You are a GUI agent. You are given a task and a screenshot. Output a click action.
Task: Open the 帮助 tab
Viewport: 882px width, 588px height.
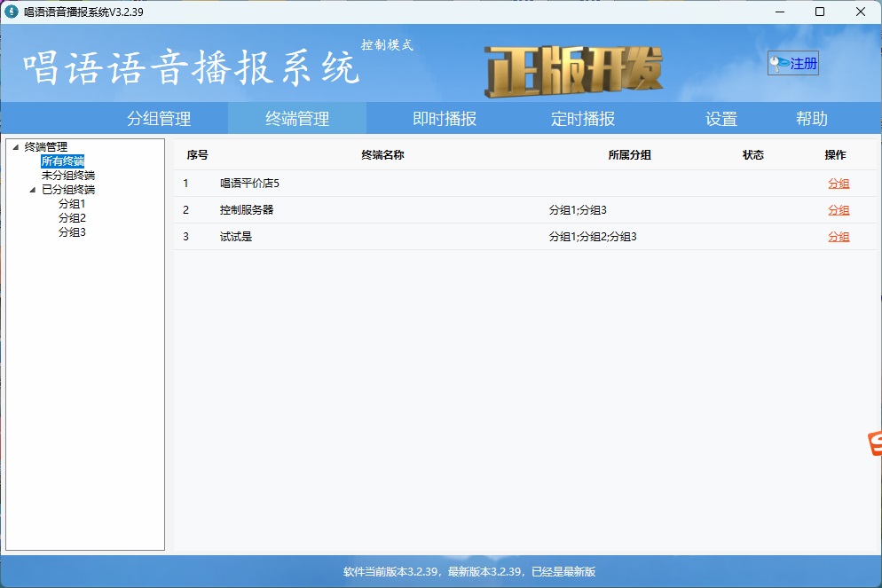click(x=813, y=117)
